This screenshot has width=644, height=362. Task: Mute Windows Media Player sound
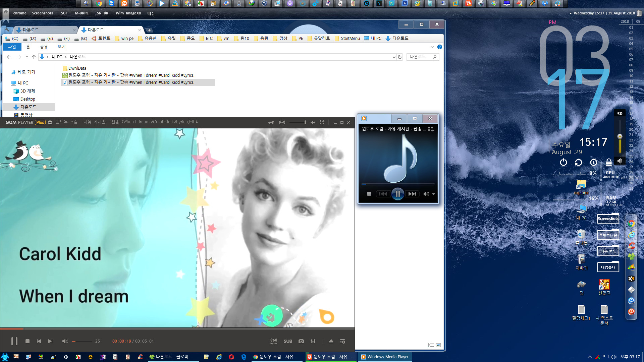pos(426,194)
